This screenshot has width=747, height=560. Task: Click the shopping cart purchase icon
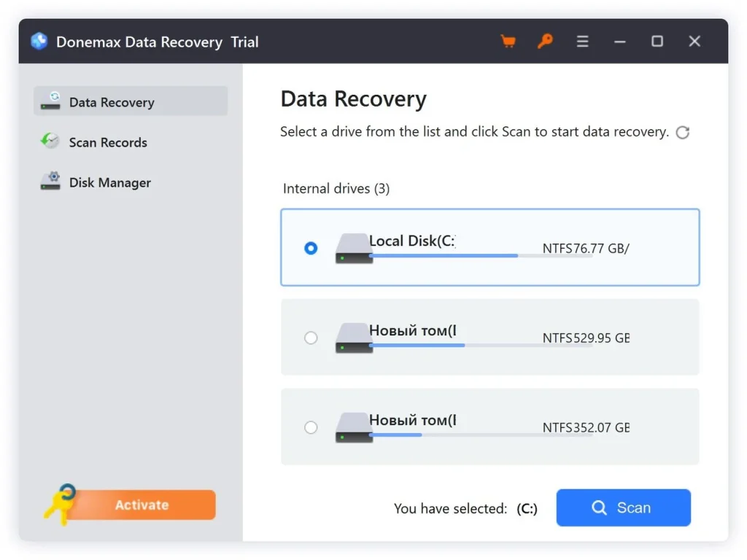(508, 42)
